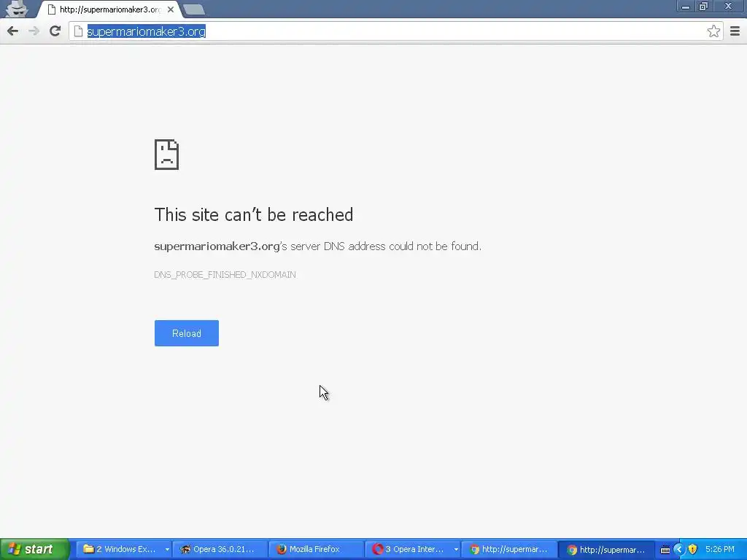Viewport: 747px width, 560px height.
Task: Click the incognito spy icon
Action: 18,9
